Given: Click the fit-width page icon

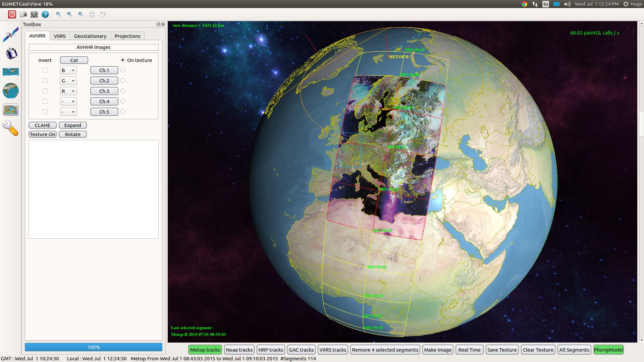Looking at the screenshot, I should [x=103, y=14].
